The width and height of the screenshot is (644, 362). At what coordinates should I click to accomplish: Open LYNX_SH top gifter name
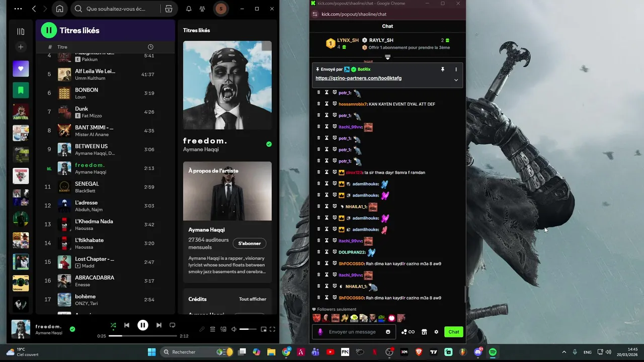click(348, 40)
